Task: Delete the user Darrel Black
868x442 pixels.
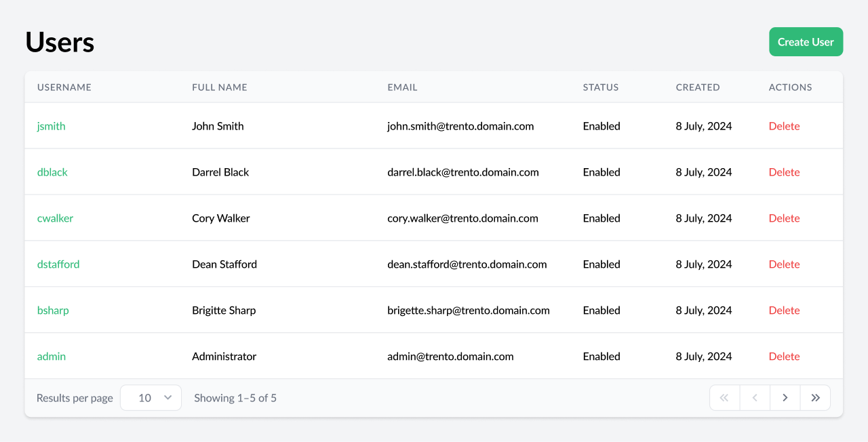Action: [x=785, y=172]
